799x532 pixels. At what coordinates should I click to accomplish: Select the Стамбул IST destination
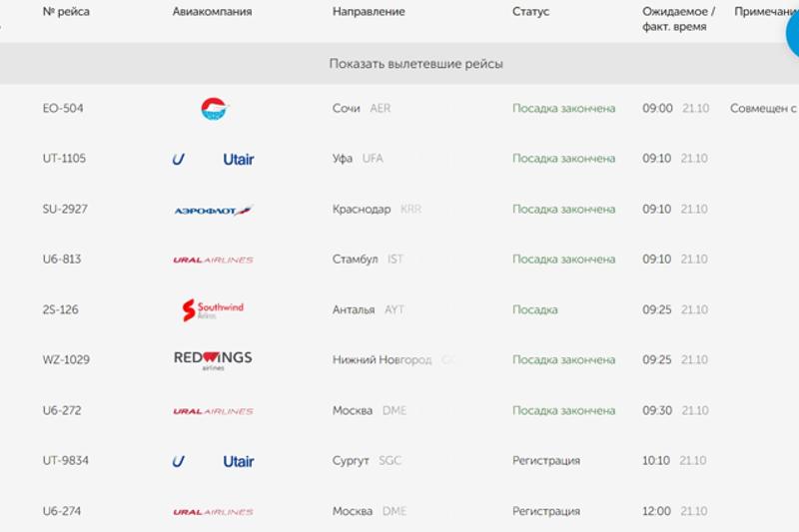[x=367, y=260]
